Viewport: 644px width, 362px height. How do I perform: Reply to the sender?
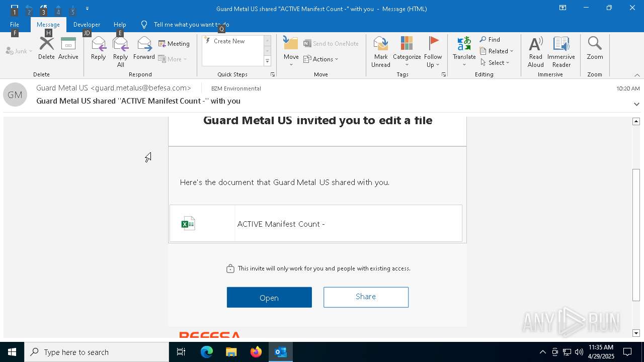click(99, 48)
